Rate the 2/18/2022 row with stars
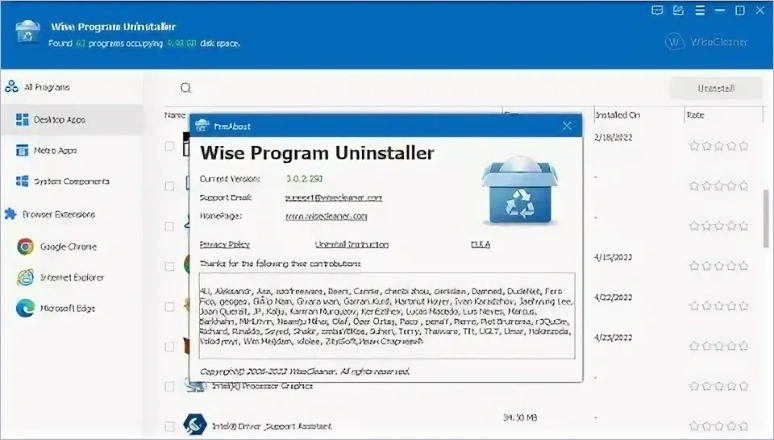774x440 pixels. tap(719, 146)
